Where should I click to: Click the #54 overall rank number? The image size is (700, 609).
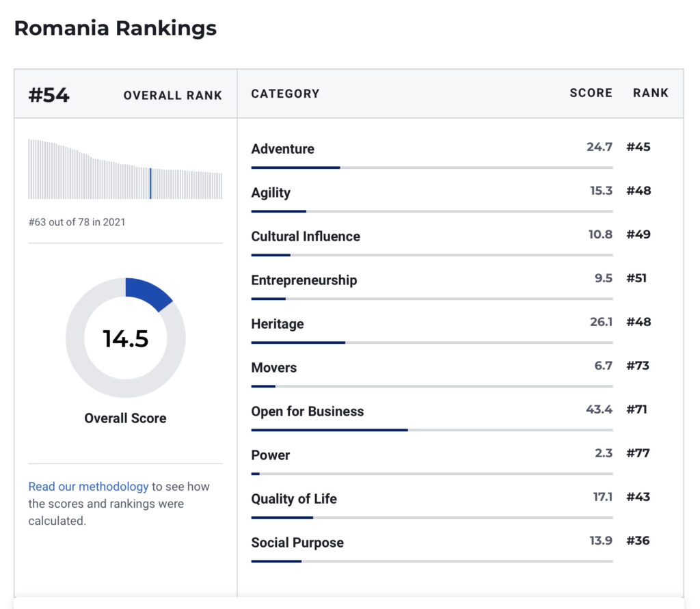click(x=49, y=95)
